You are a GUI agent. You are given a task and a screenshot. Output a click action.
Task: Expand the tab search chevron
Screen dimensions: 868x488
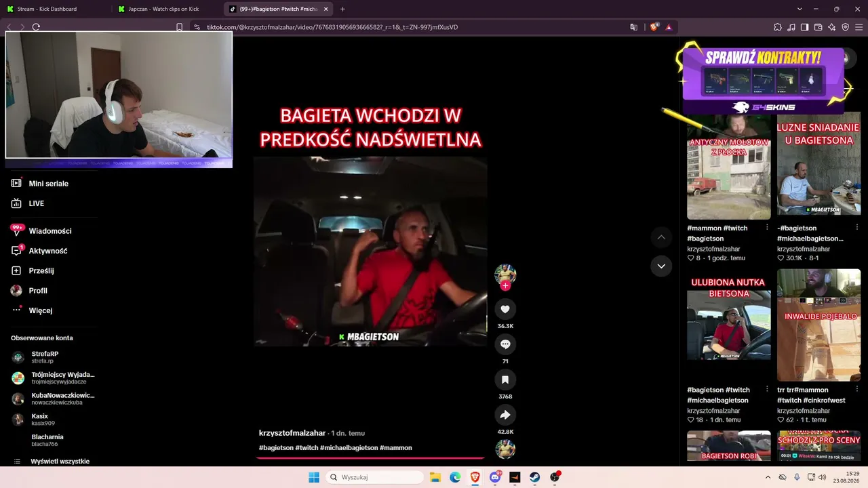[800, 9]
